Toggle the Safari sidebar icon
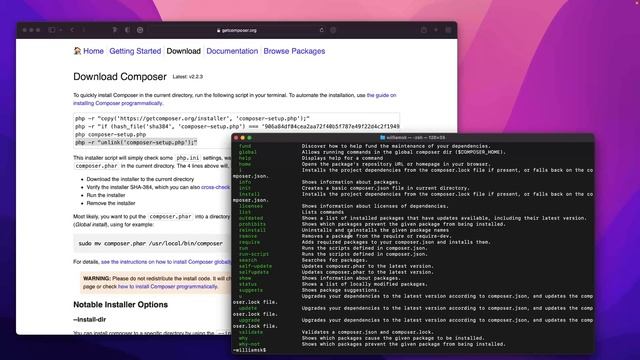The width and height of the screenshot is (640, 360). click(51, 30)
